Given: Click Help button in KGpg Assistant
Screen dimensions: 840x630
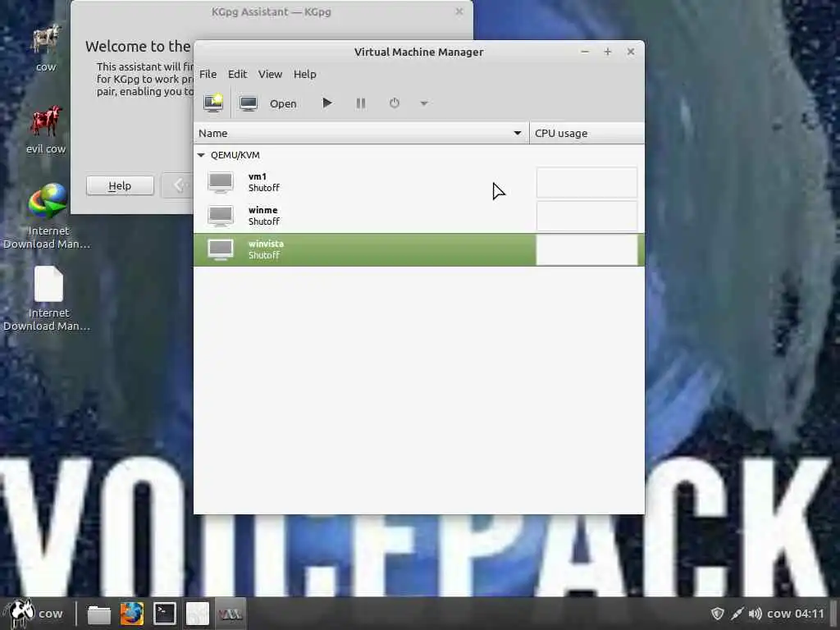Looking at the screenshot, I should [x=120, y=186].
